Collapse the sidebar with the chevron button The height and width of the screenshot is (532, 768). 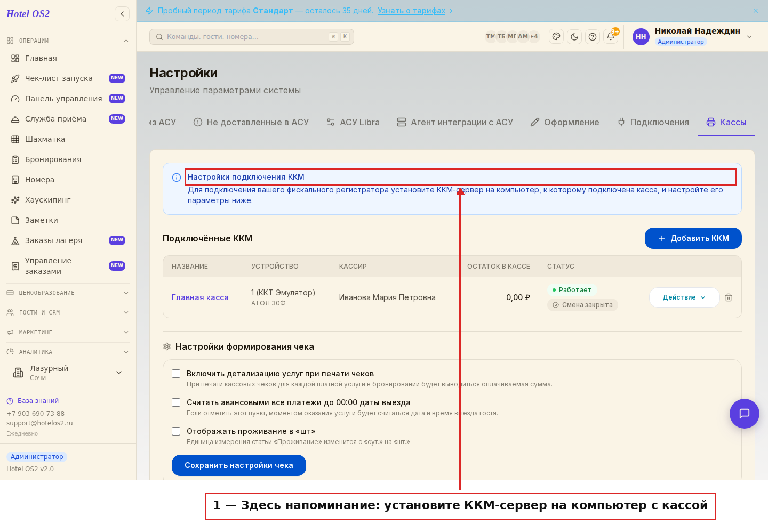122,14
